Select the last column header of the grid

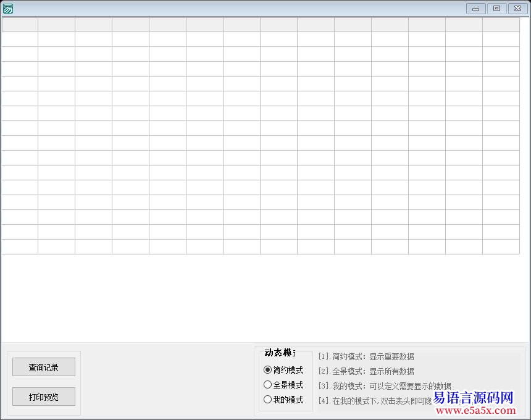click(x=501, y=24)
